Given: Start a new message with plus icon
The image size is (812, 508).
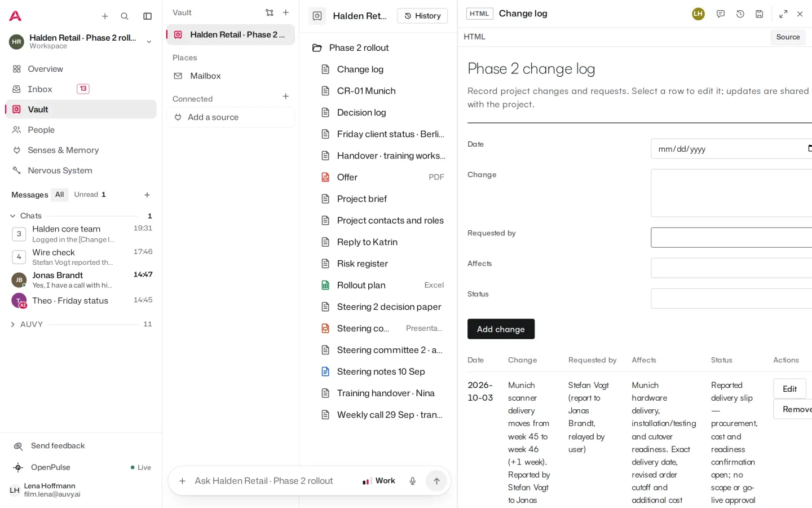Looking at the screenshot, I should pyautogui.click(x=147, y=195).
